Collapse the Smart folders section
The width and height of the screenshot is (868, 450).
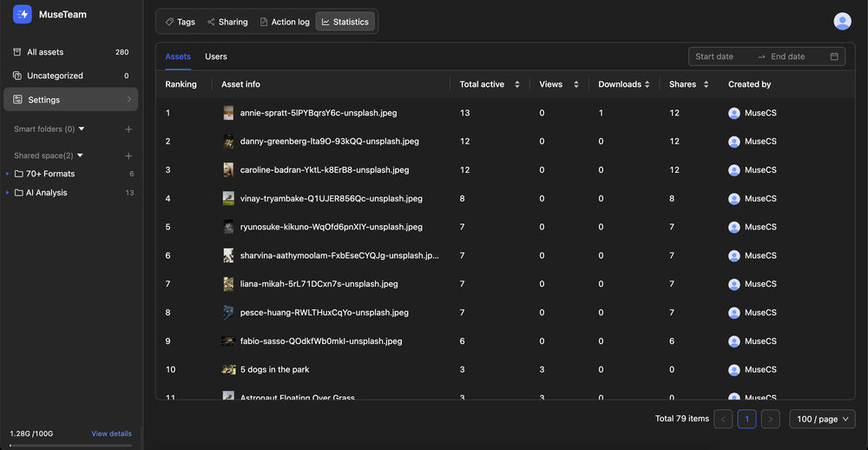(82, 129)
